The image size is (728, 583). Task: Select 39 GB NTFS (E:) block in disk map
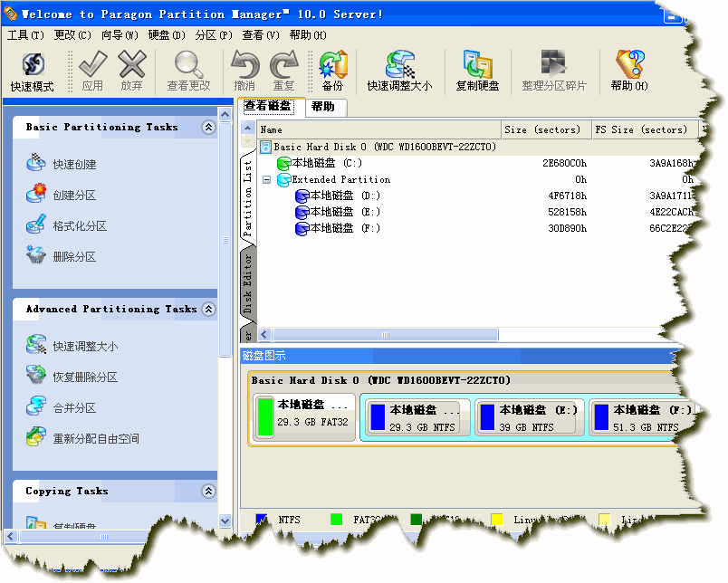point(530,418)
